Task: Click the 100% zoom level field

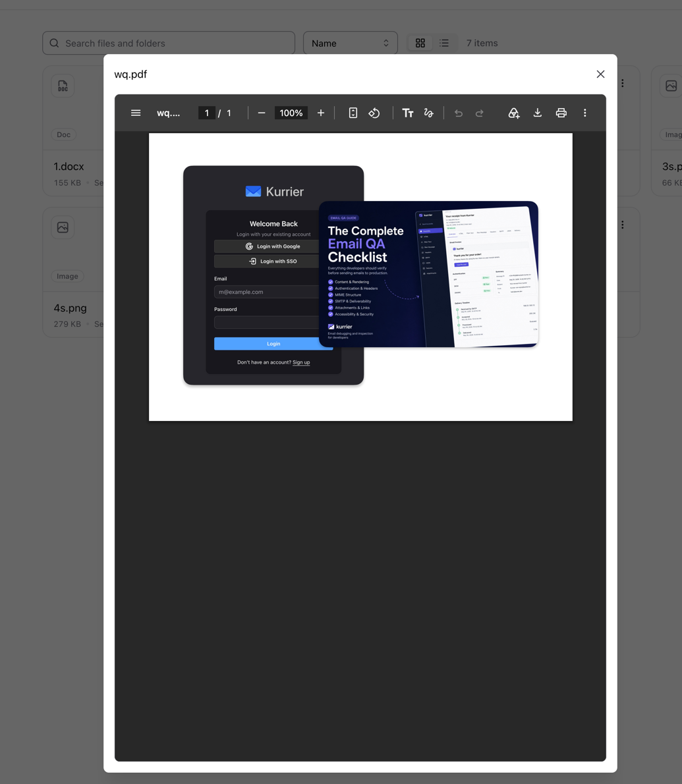Action: pyautogui.click(x=291, y=113)
